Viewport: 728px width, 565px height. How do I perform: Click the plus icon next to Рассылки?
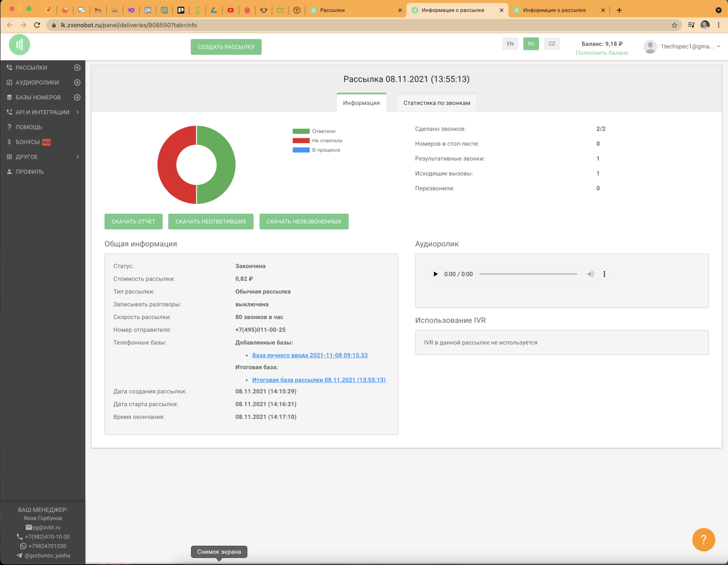tap(77, 68)
